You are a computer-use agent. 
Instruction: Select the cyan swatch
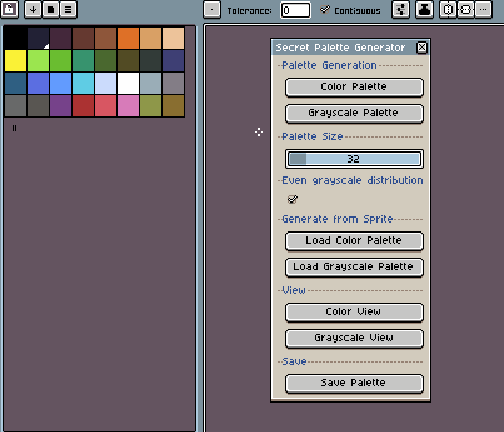(x=83, y=83)
